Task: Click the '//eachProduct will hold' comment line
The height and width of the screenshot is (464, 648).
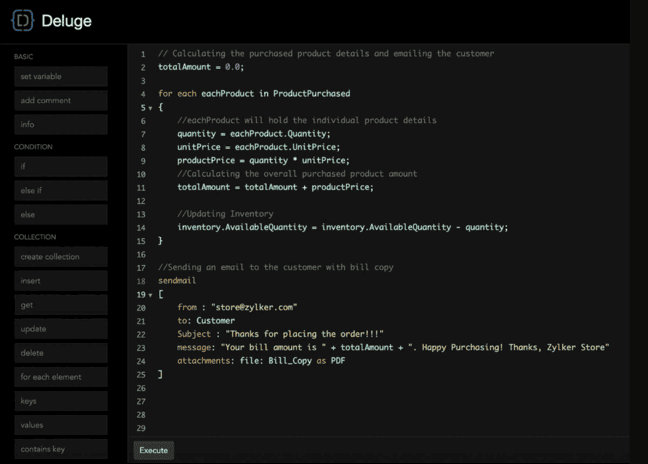Action: (x=307, y=120)
